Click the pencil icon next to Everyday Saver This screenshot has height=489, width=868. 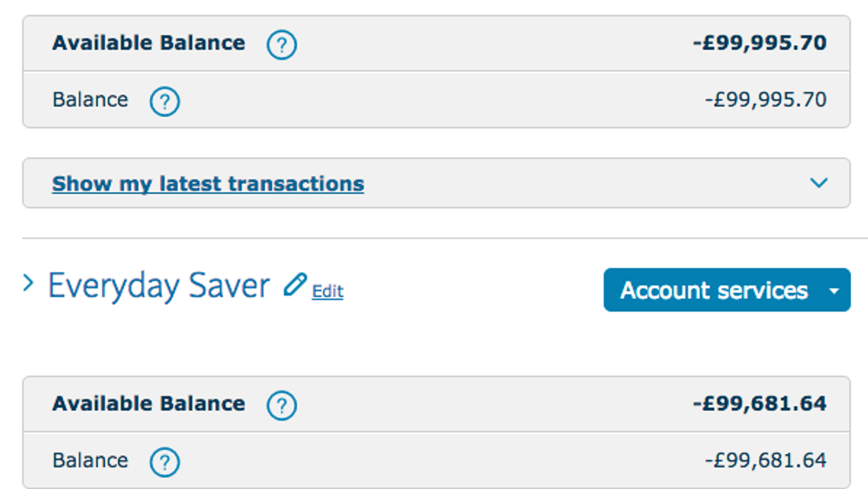[x=295, y=285]
